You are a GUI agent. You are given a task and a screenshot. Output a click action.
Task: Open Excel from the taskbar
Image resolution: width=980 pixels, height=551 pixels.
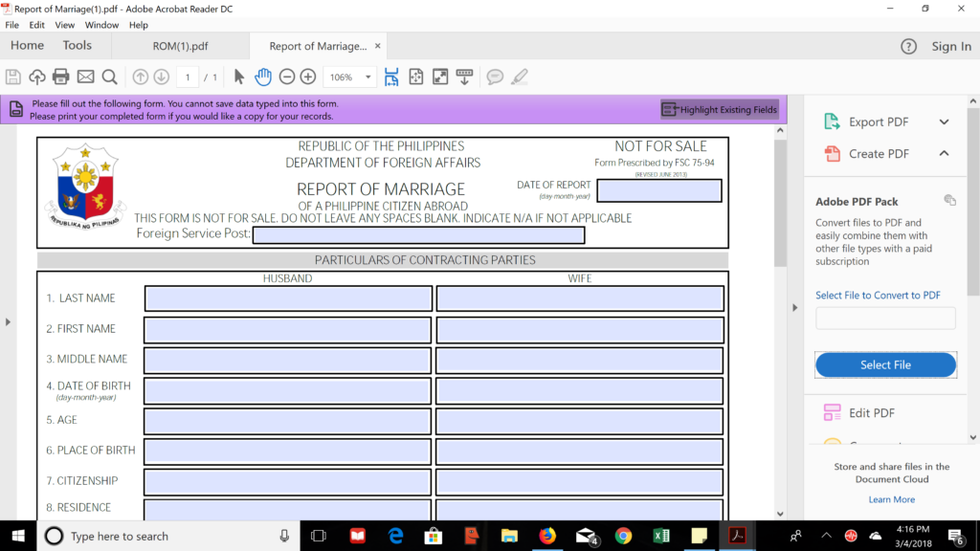pyautogui.click(x=660, y=536)
